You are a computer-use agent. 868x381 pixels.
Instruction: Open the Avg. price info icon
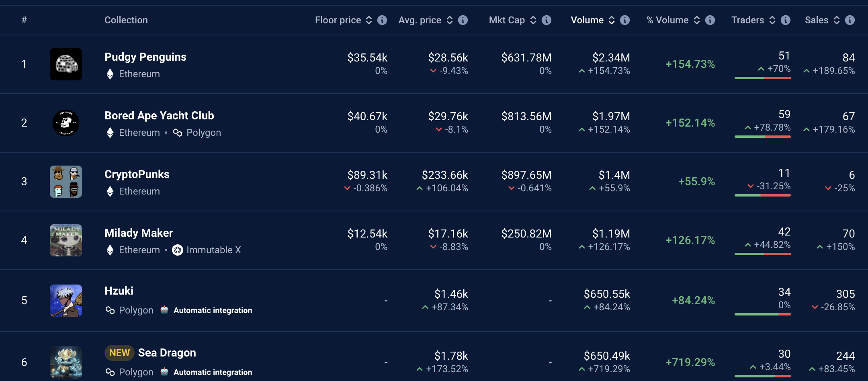pyautogui.click(x=463, y=20)
